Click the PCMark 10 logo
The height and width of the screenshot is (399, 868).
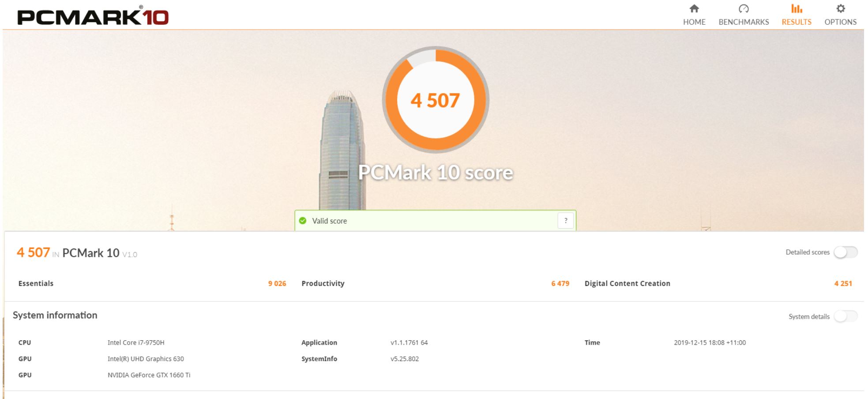[93, 16]
